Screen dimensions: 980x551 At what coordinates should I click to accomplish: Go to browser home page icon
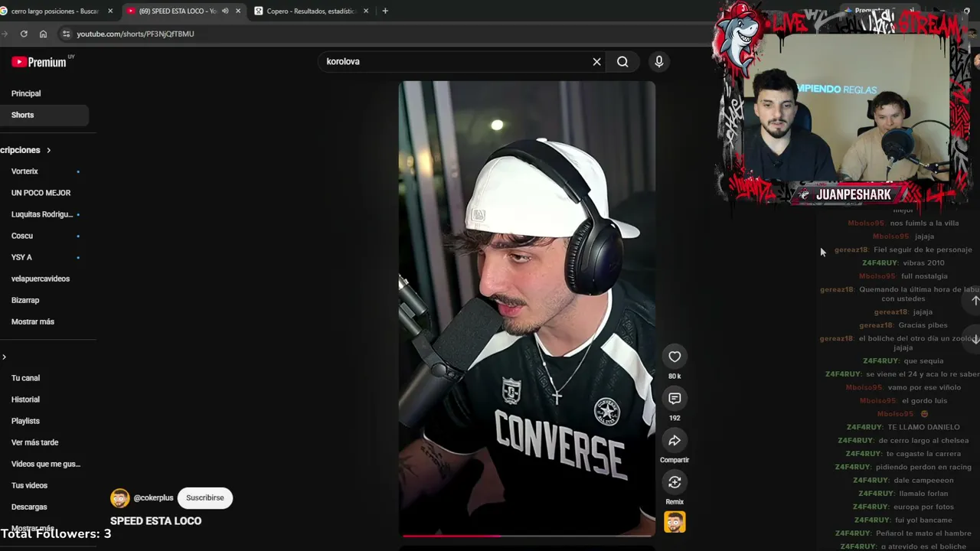(x=43, y=34)
